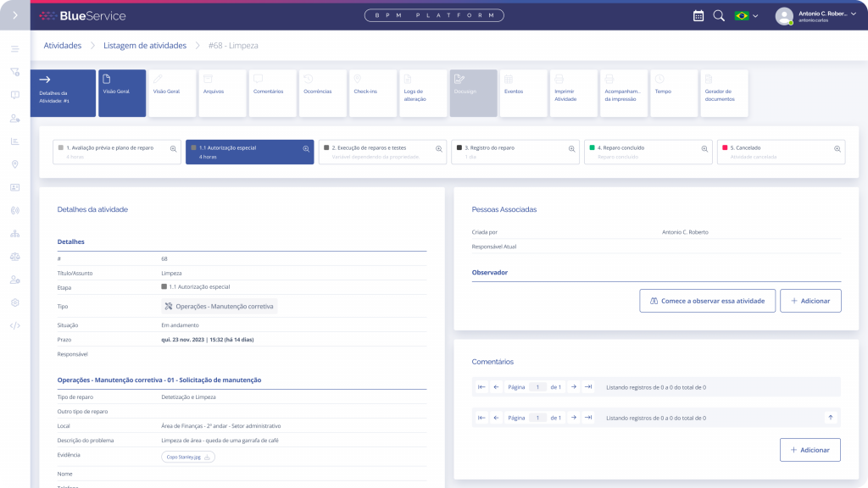
Task: Open the Visão Geral tab with pencil icon
Action: (x=172, y=93)
